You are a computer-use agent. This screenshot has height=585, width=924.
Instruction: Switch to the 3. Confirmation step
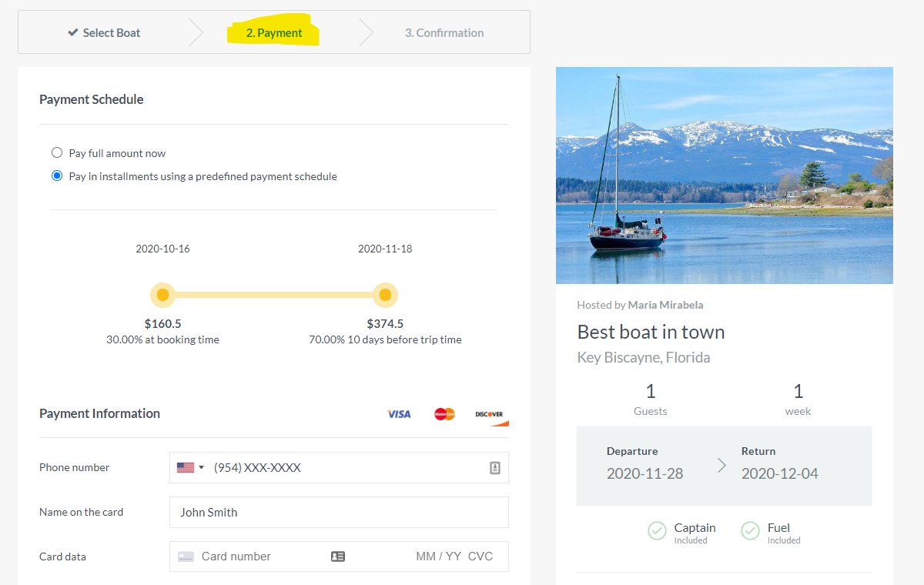pos(444,33)
